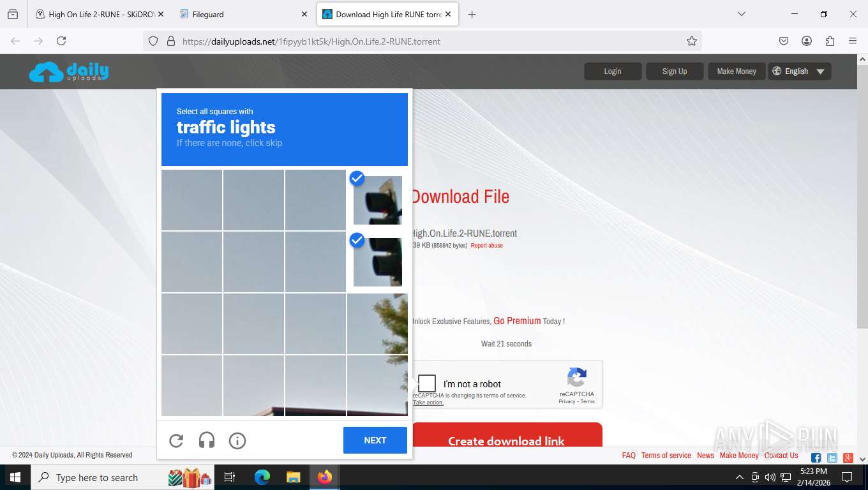Select the Download High Life RUNE torrent tab
Viewport: 868px width, 490px height.
tap(387, 14)
